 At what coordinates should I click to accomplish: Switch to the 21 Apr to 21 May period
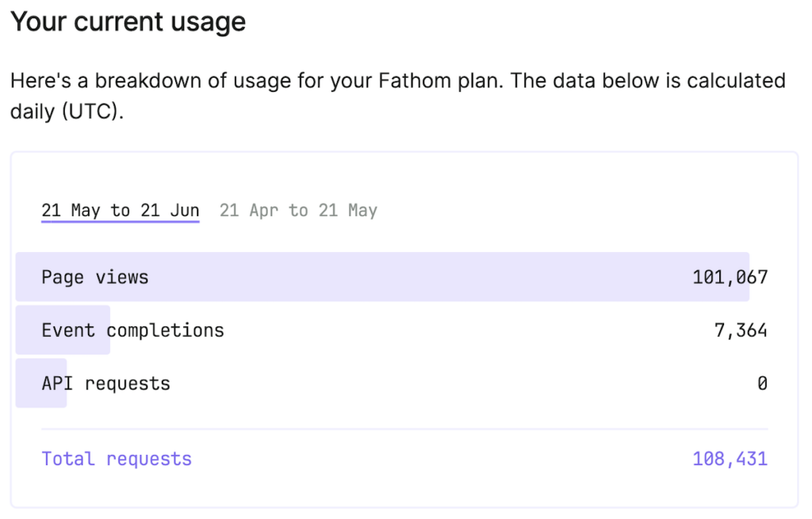[298, 211]
